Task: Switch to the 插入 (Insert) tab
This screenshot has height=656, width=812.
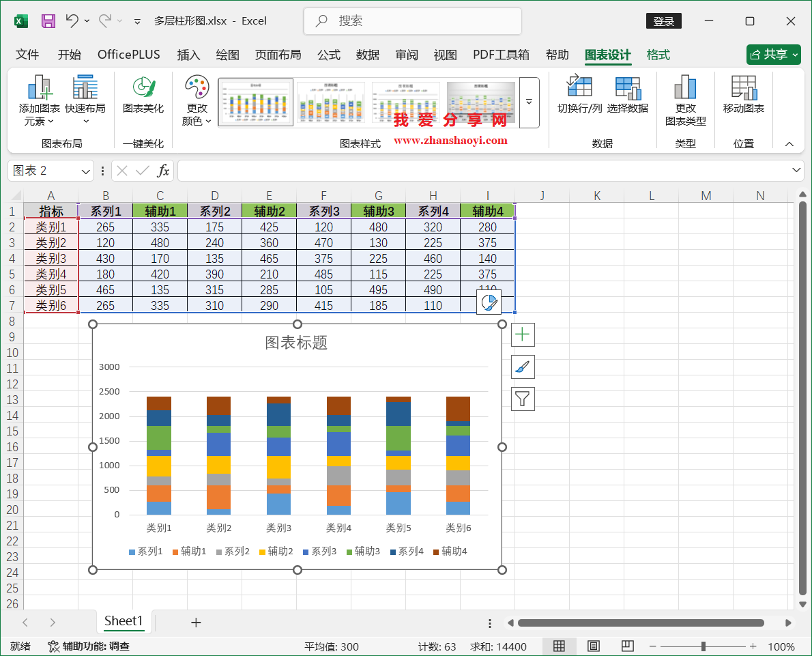Action: click(x=188, y=55)
